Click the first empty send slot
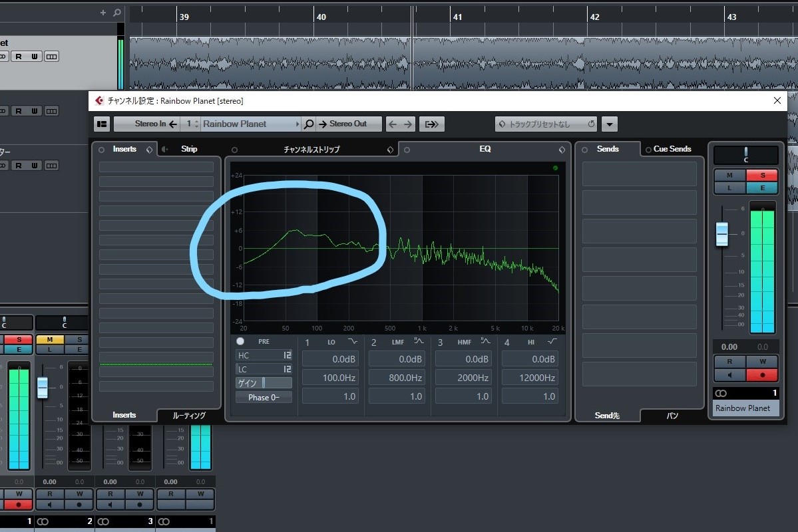Viewport: 798px width, 532px height. [x=639, y=174]
